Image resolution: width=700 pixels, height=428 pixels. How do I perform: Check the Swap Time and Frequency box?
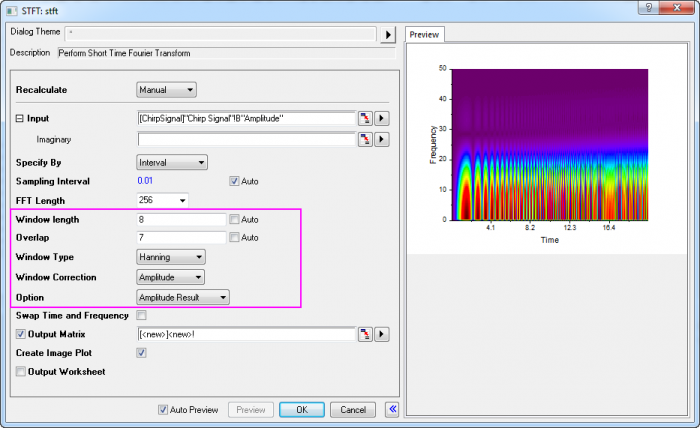tap(141, 315)
